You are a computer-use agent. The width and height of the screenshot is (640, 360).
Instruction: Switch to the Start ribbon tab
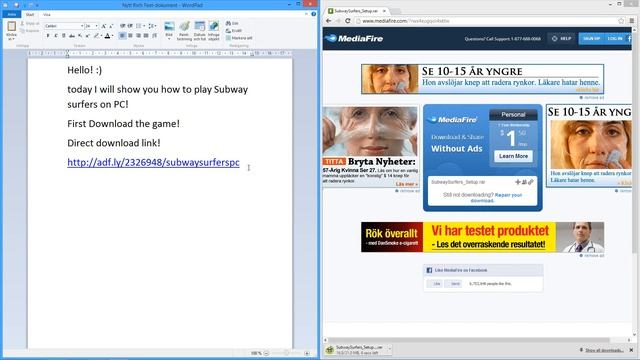tap(30, 14)
